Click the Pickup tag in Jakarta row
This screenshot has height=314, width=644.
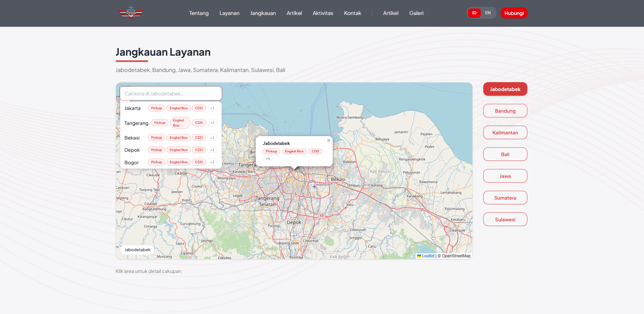156,108
